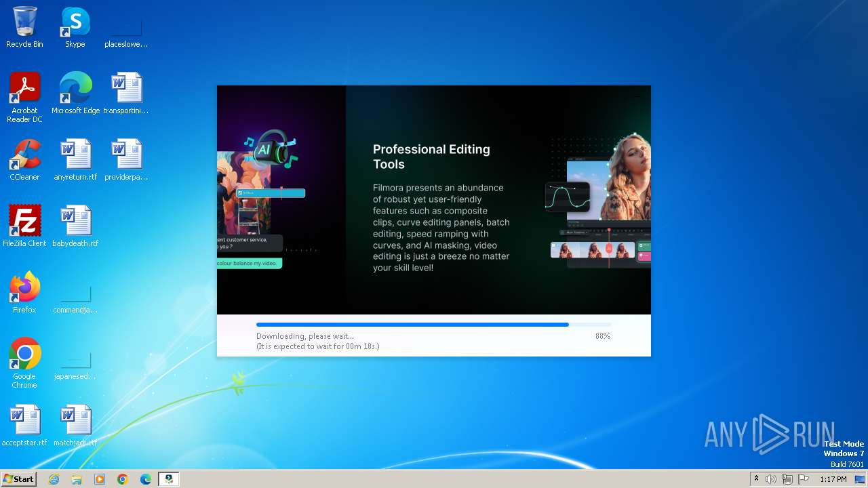Image resolution: width=868 pixels, height=488 pixels.
Task: Click 'Professional Editing Tools' heading
Action: coord(431,157)
